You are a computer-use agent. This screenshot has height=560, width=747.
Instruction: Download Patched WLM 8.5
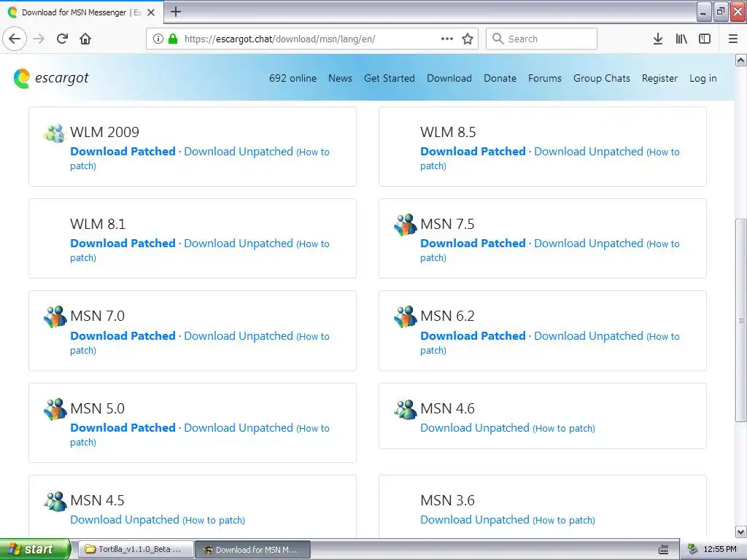coord(473,152)
